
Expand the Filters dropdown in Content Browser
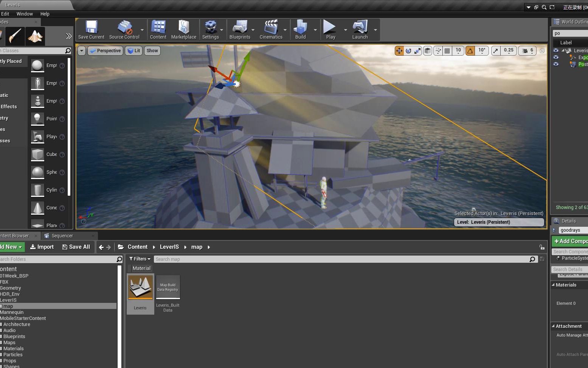click(140, 259)
